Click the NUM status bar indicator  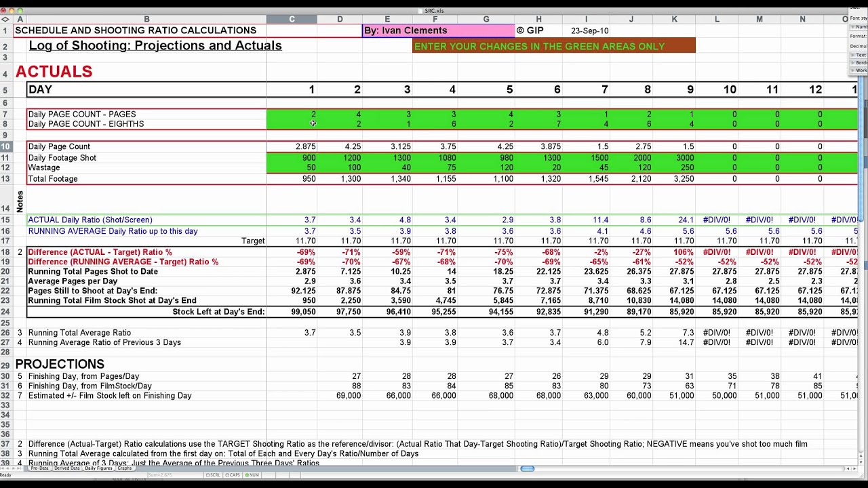(x=252, y=475)
